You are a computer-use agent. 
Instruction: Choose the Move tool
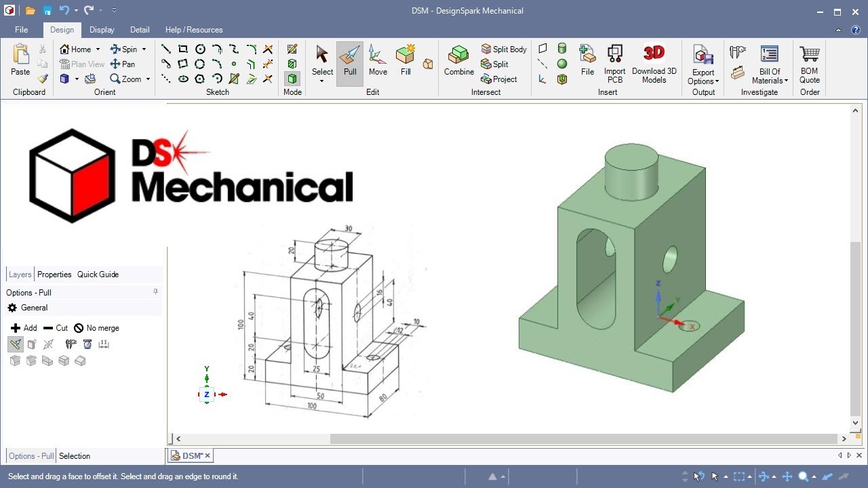pos(378,62)
